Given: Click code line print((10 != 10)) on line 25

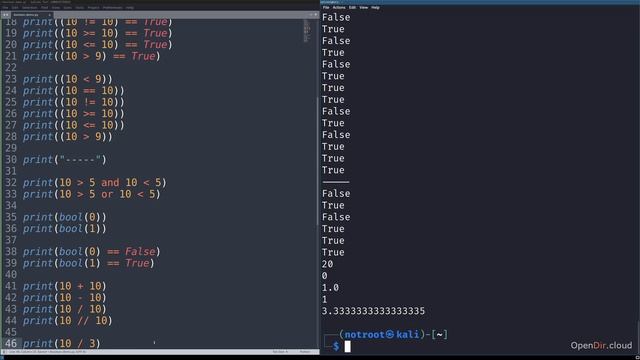Looking at the screenshot, I should tap(73, 102).
